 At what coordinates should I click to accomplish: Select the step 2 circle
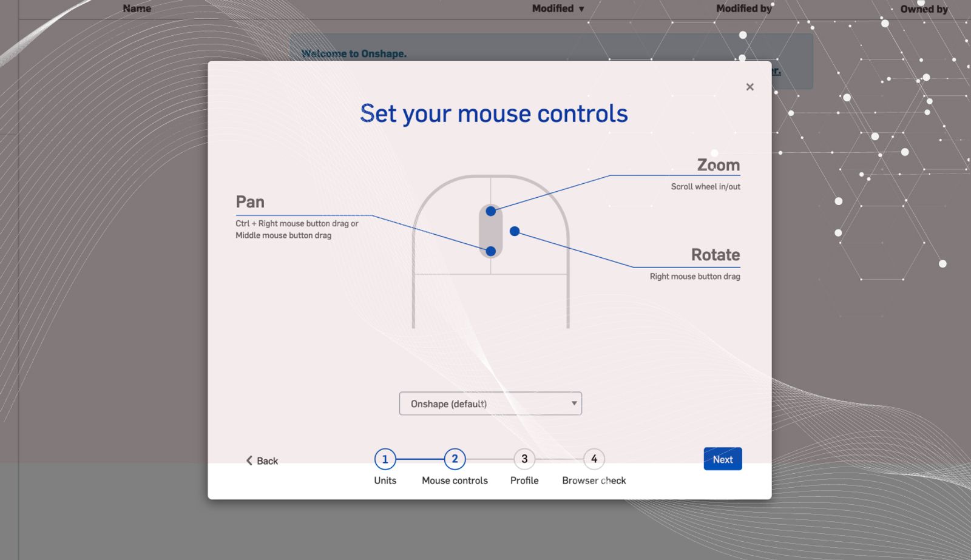click(455, 459)
